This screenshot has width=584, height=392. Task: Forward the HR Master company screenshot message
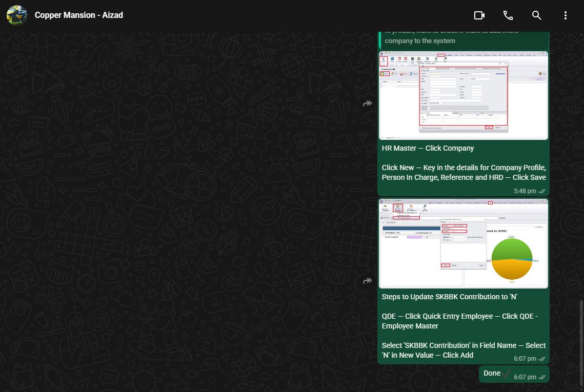pyautogui.click(x=367, y=104)
